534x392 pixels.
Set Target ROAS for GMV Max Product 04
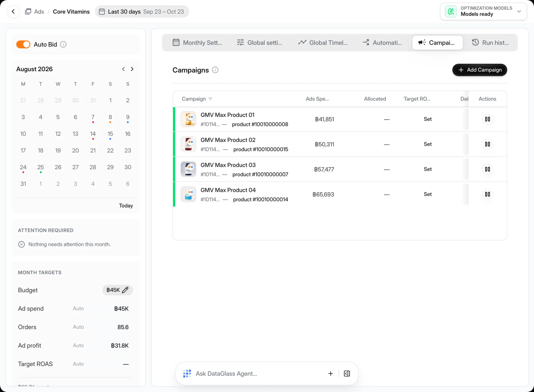(427, 194)
